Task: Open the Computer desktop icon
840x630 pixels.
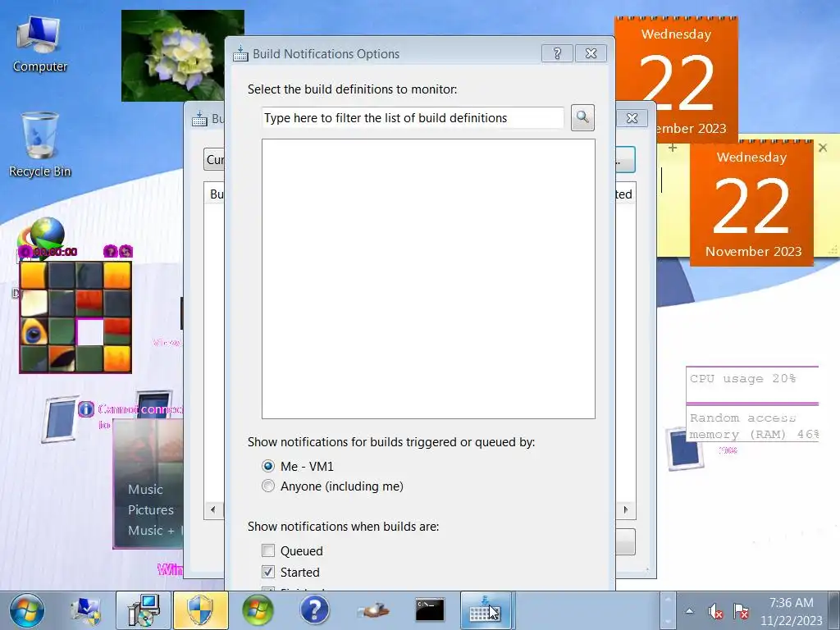Action: pyautogui.click(x=39, y=44)
